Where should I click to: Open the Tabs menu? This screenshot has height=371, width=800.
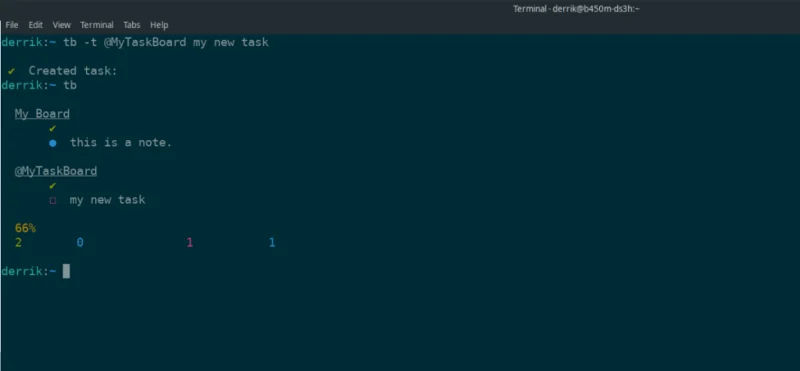click(x=132, y=25)
